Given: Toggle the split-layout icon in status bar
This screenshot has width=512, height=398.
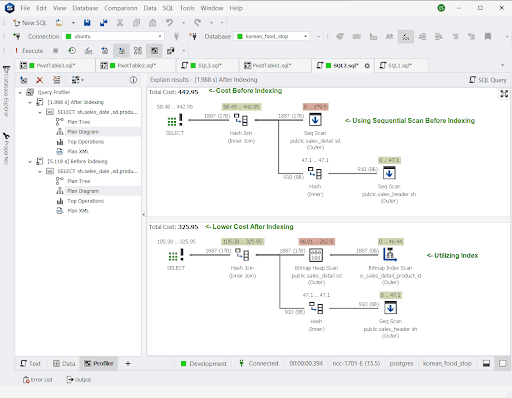Looking at the screenshot, I should pos(486,363).
